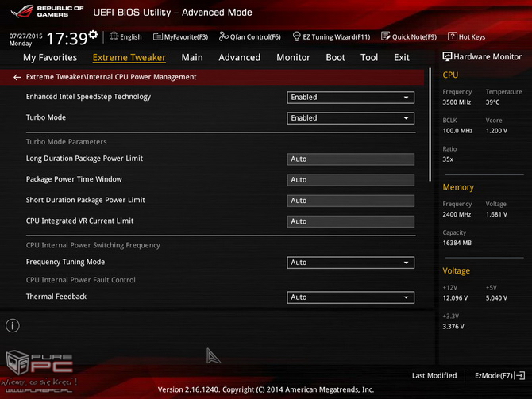The image size is (532, 399).
Task: Click the memory frequency 2400 MHz value
Action: 457,214
